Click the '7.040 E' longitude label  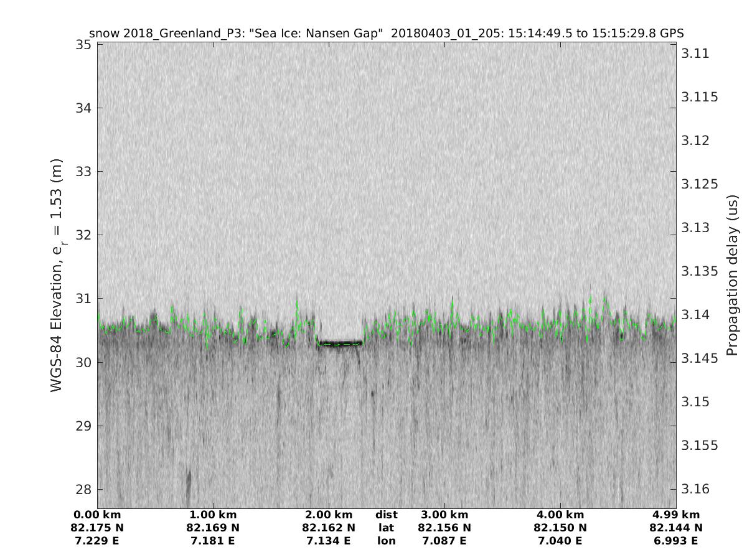click(x=560, y=541)
